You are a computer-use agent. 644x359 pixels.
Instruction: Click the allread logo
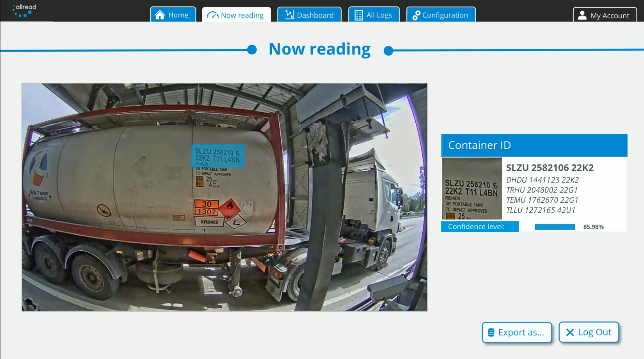click(24, 10)
